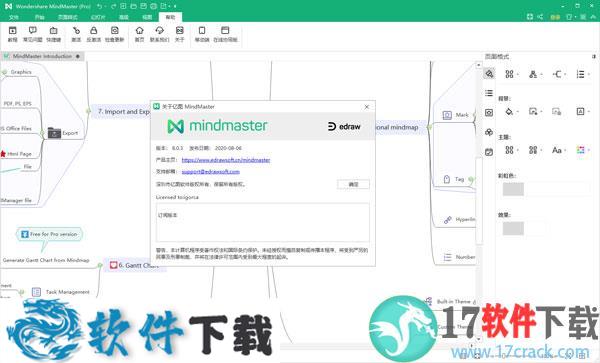Switch to the Slideshow (幻灯片) tab
Screen dimensions: 600x363
click(x=98, y=17)
